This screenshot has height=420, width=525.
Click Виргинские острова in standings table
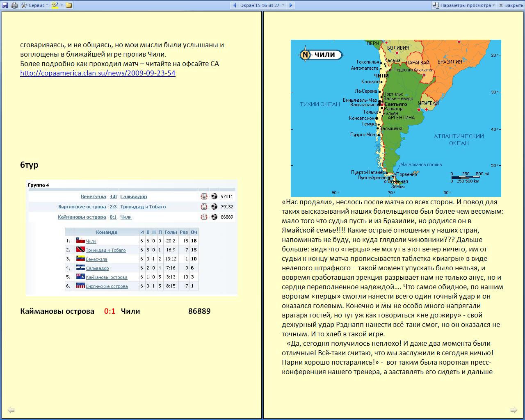tap(107, 286)
